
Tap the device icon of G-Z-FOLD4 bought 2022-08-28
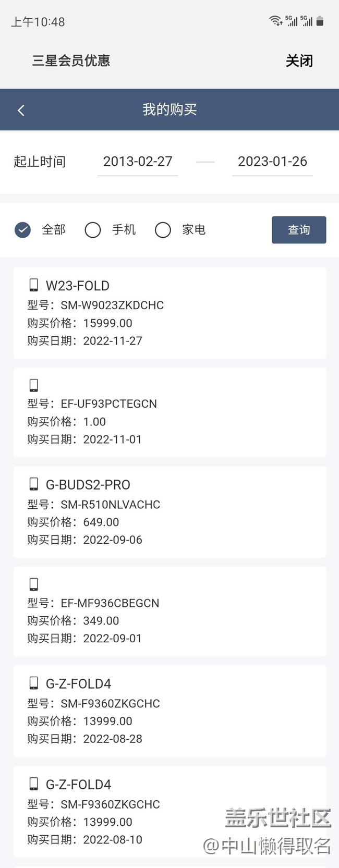point(34,683)
